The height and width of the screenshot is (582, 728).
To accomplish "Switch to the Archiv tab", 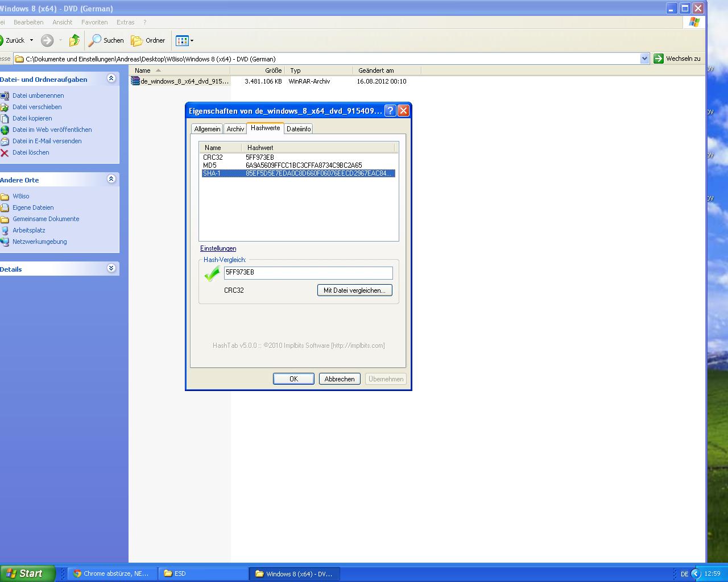I will [235, 129].
